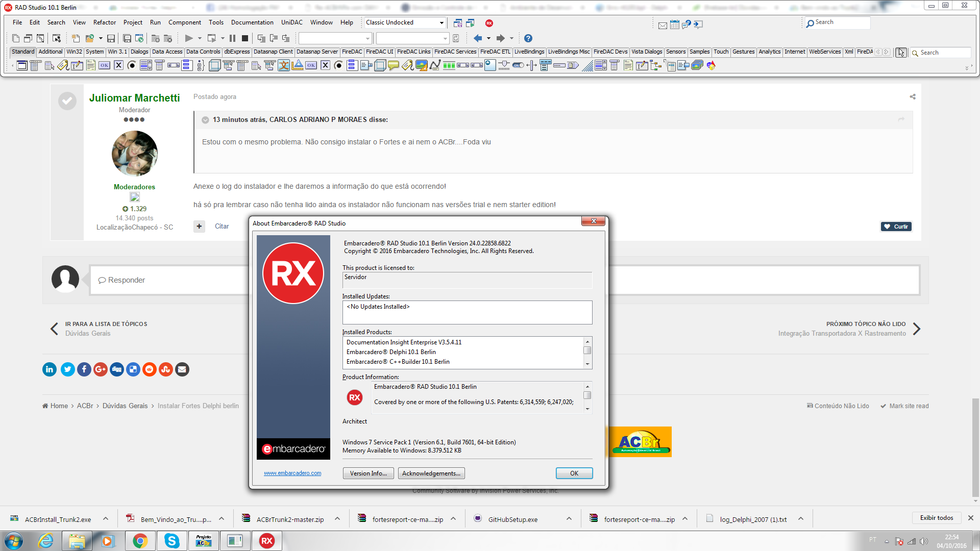The image size is (980, 551).
Task: Share post via Facebook icon
Action: click(x=84, y=369)
